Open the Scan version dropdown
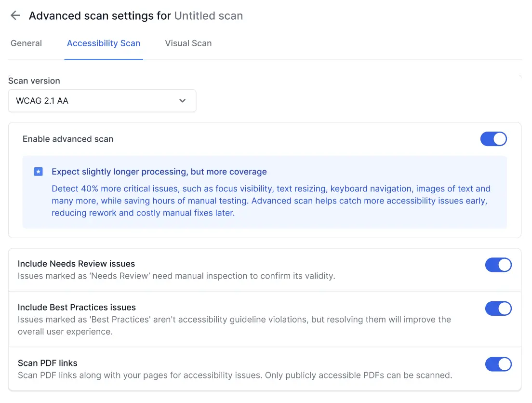The width and height of the screenshot is (532, 403). click(102, 101)
